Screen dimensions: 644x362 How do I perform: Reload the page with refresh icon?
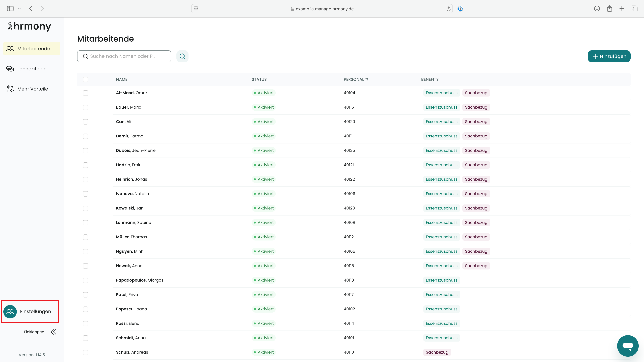pyautogui.click(x=448, y=9)
